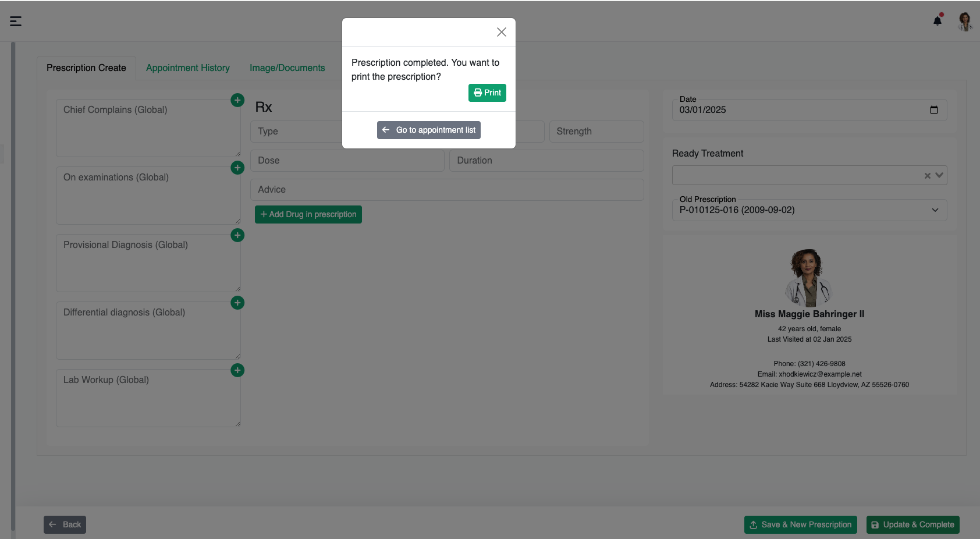Expand the Ready Treatment dropdown

(939, 175)
